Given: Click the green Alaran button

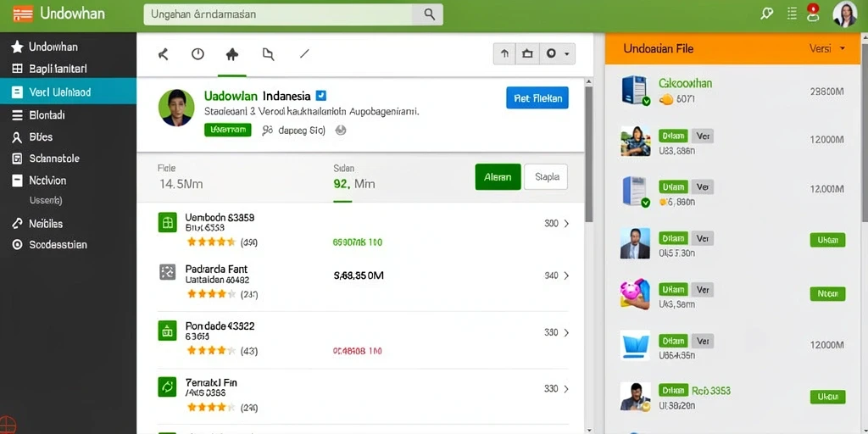Looking at the screenshot, I should [498, 177].
